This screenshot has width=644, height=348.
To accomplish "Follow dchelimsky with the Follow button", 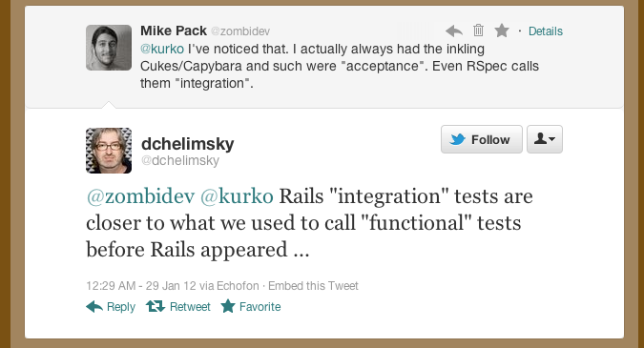I will coord(482,139).
